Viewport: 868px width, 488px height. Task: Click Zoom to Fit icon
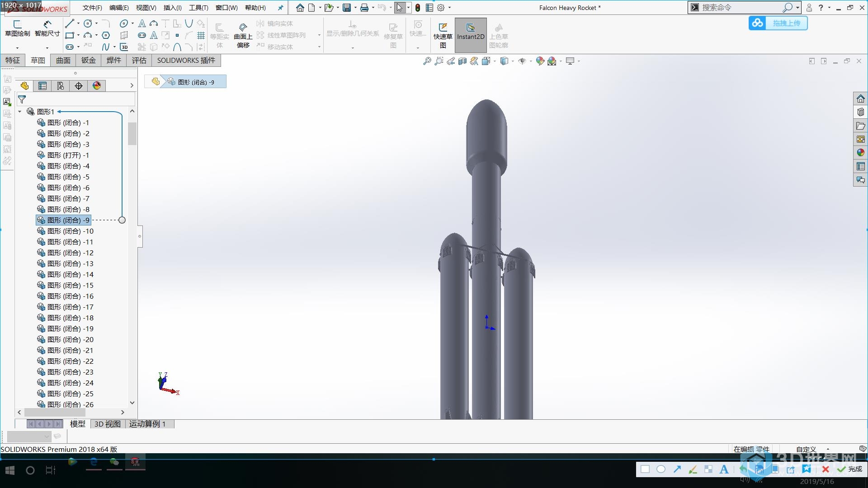[427, 61]
